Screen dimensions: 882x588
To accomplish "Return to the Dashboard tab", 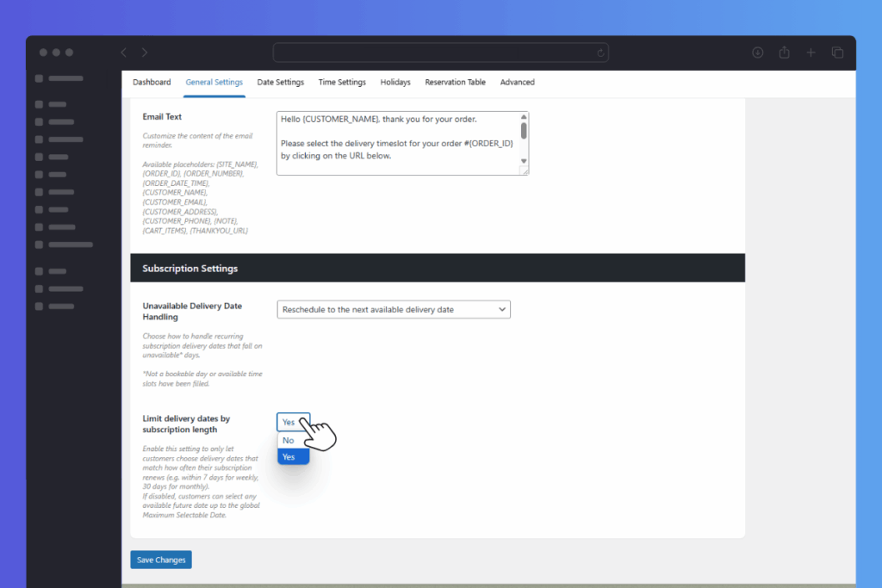I will [x=152, y=82].
